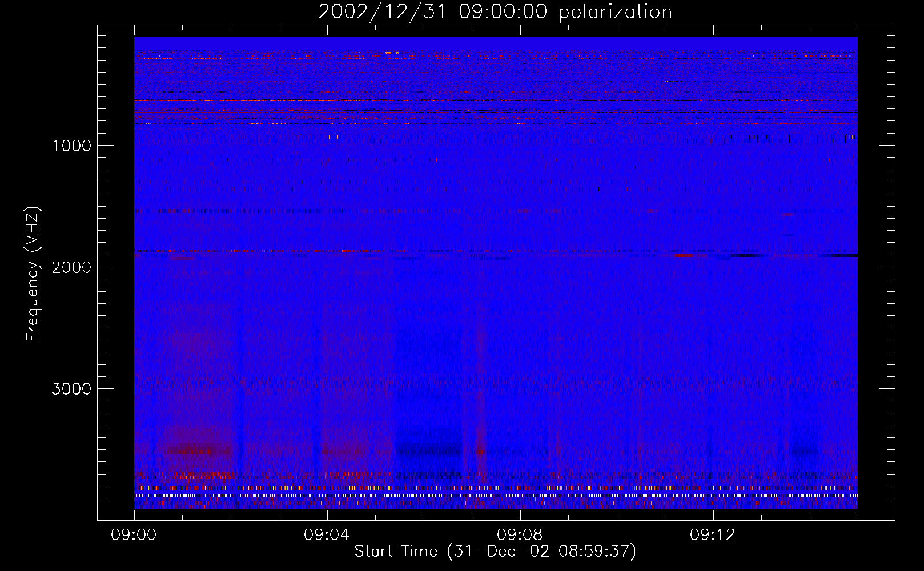Click the 'Frequency (MHZ)' axis label
The image size is (924, 571).
point(33,274)
